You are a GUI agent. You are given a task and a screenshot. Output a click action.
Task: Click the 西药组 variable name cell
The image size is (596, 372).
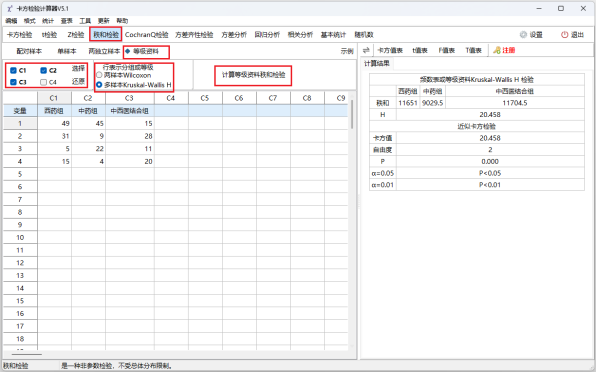[x=54, y=111]
